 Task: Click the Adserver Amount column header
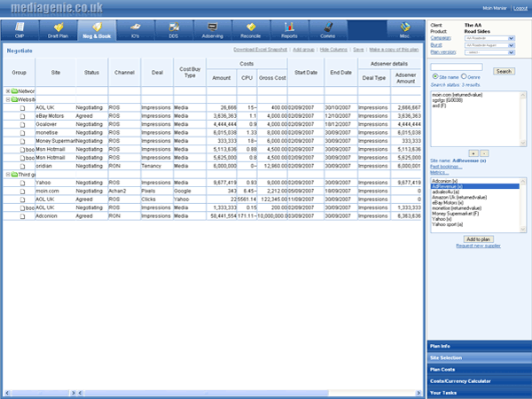click(x=405, y=78)
